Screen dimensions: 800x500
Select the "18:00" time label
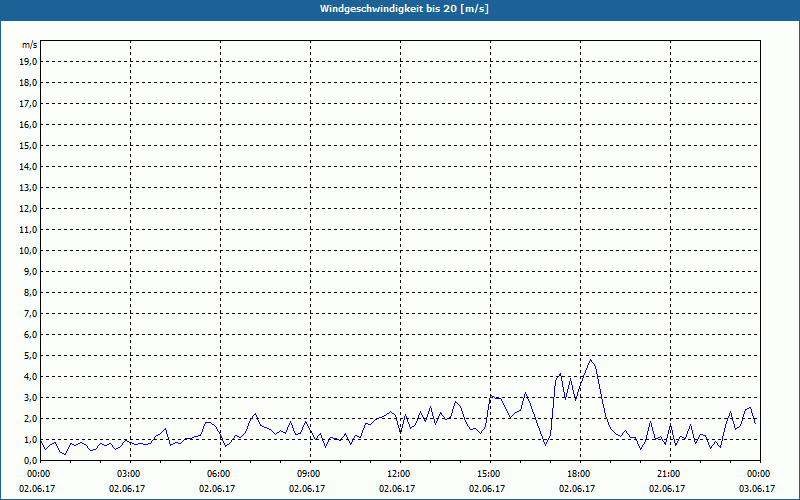(x=580, y=474)
